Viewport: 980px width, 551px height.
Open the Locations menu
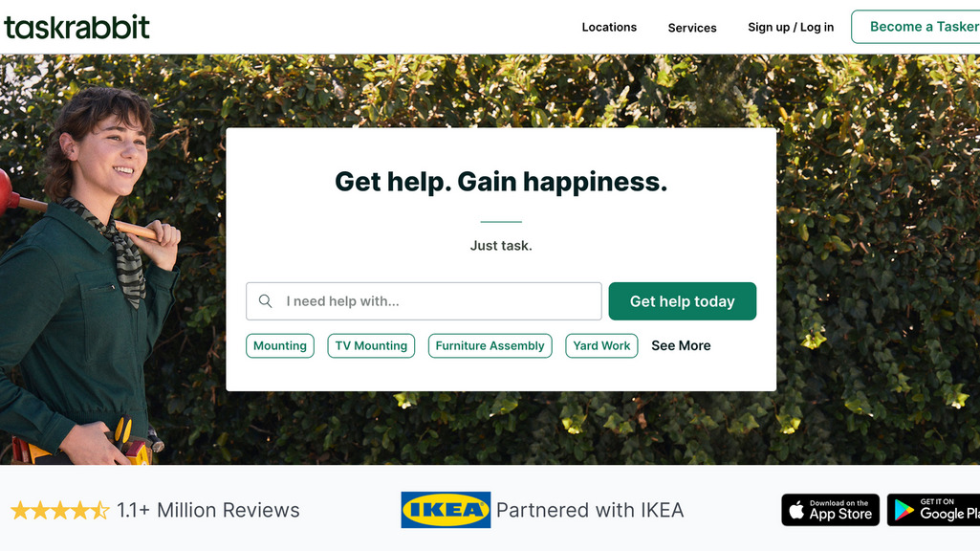609,28
